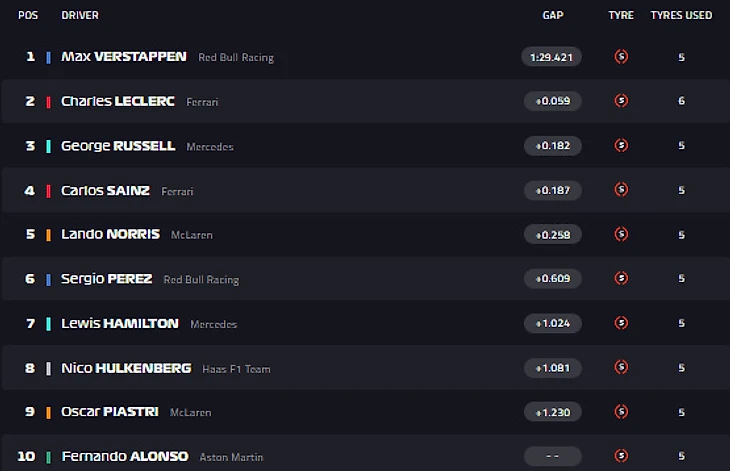Click the GAP column header
The width and height of the screenshot is (730, 471).
tap(553, 15)
